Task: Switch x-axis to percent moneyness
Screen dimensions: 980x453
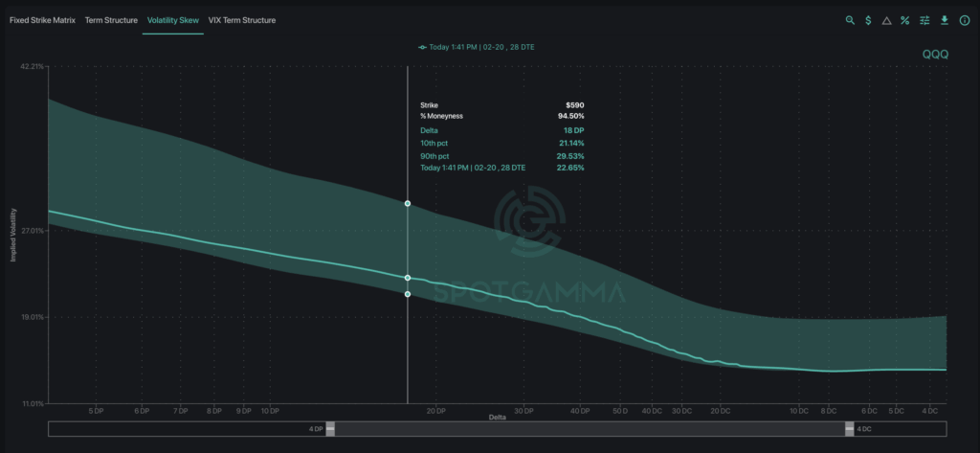Action: click(904, 20)
